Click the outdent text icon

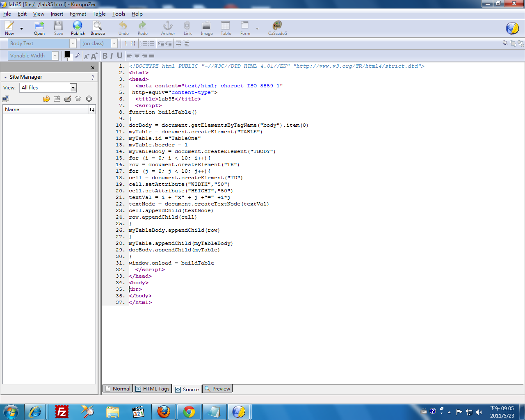point(168,43)
